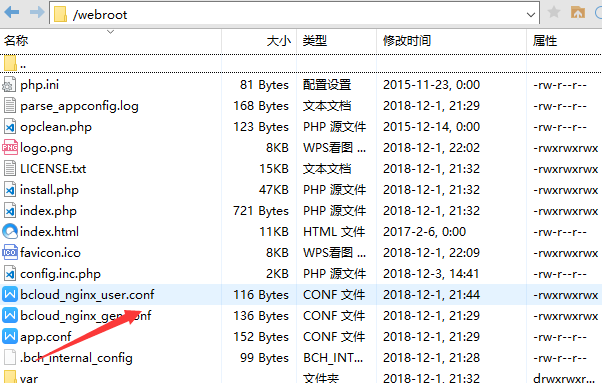Click the /webroot address path field
This screenshot has height=383, width=602.
[x=294, y=14]
